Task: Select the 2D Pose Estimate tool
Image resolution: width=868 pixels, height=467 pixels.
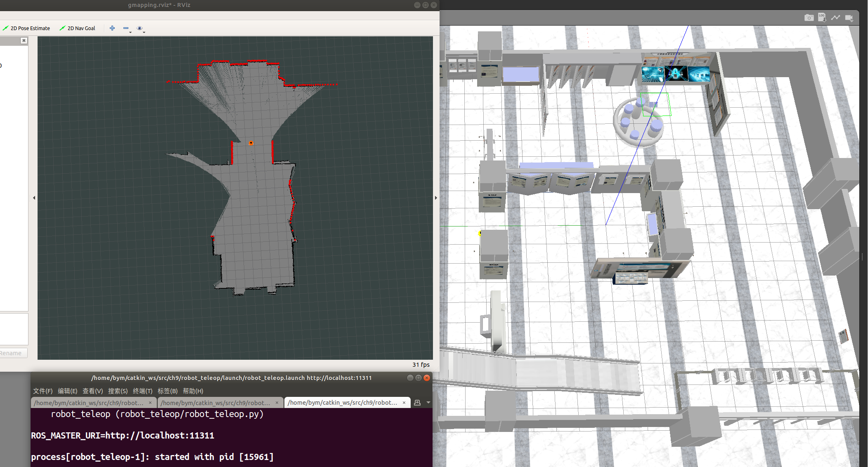Action: click(26, 28)
